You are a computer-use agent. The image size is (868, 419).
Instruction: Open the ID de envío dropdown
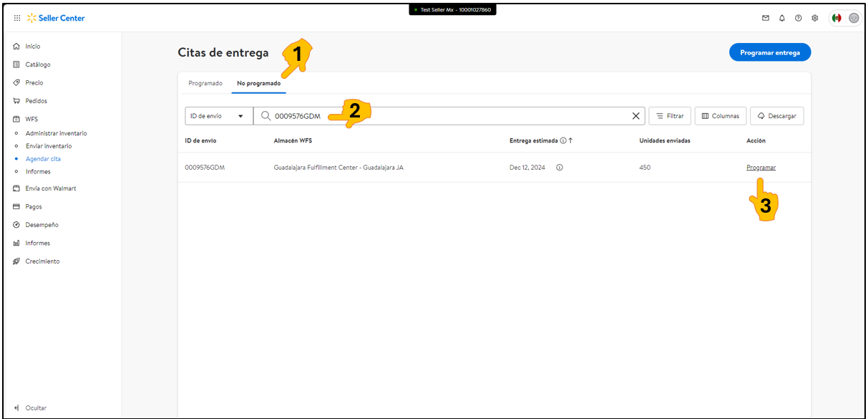(x=219, y=116)
